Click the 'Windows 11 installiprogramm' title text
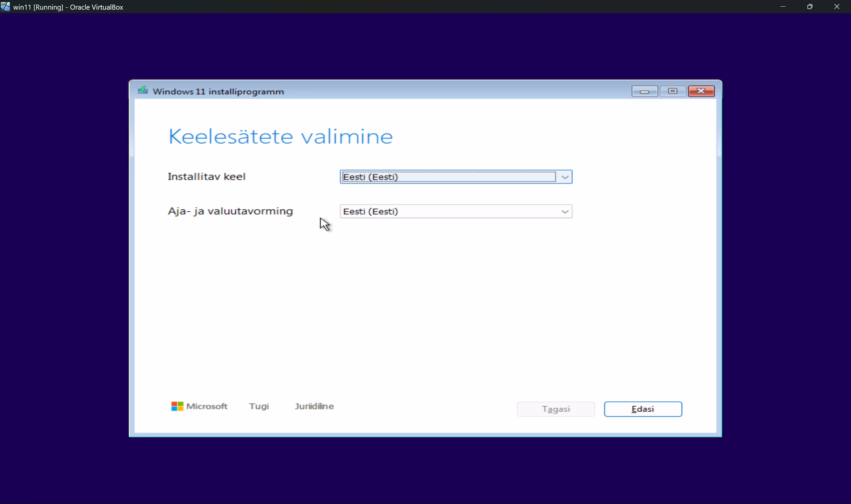Image resolution: width=851 pixels, height=504 pixels. pyautogui.click(x=218, y=92)
